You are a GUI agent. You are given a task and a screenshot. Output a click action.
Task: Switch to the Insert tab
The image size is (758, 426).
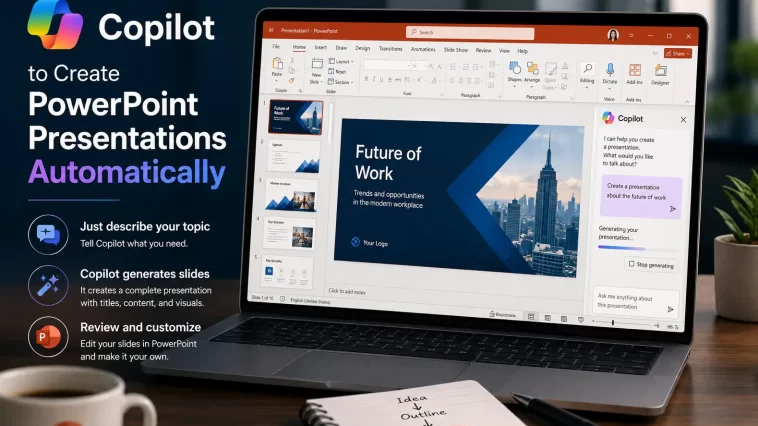click(x=321, y=47)
